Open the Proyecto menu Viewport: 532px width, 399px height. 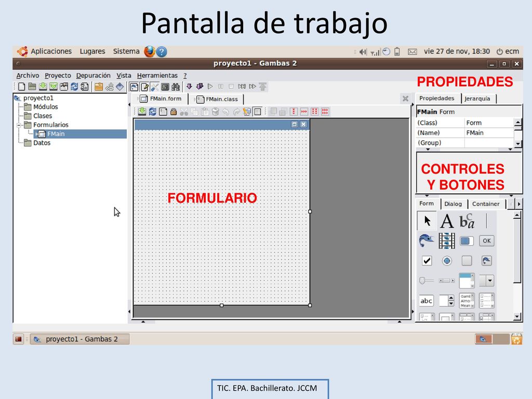coord(58,76)
